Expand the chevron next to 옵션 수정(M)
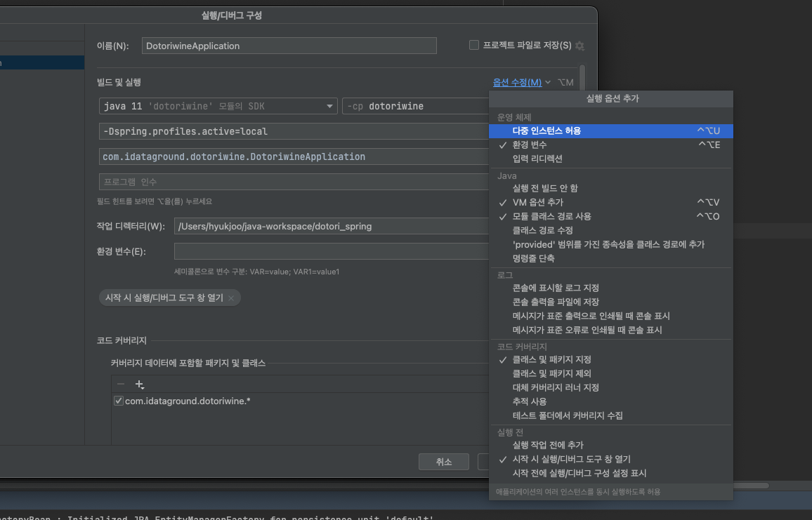This screenshot has width=812, height=520. 548,81
